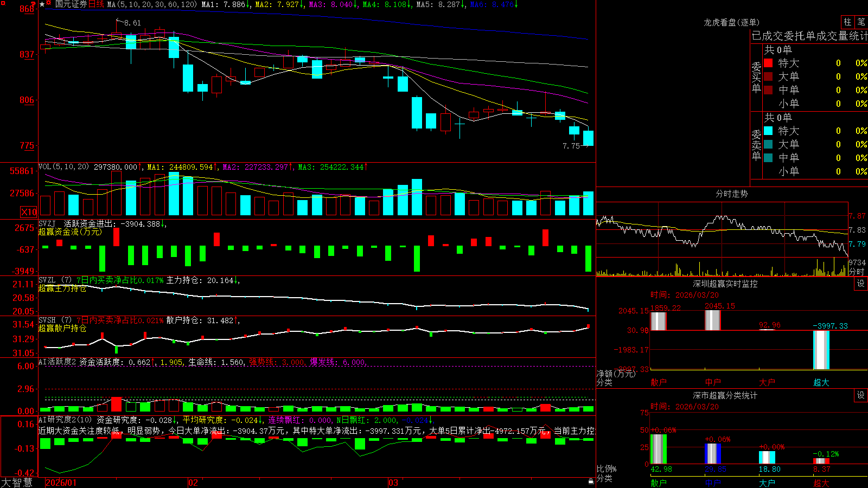Click the 散户 42.98 ratio value

pyautogui.click(x=661, y=469)
